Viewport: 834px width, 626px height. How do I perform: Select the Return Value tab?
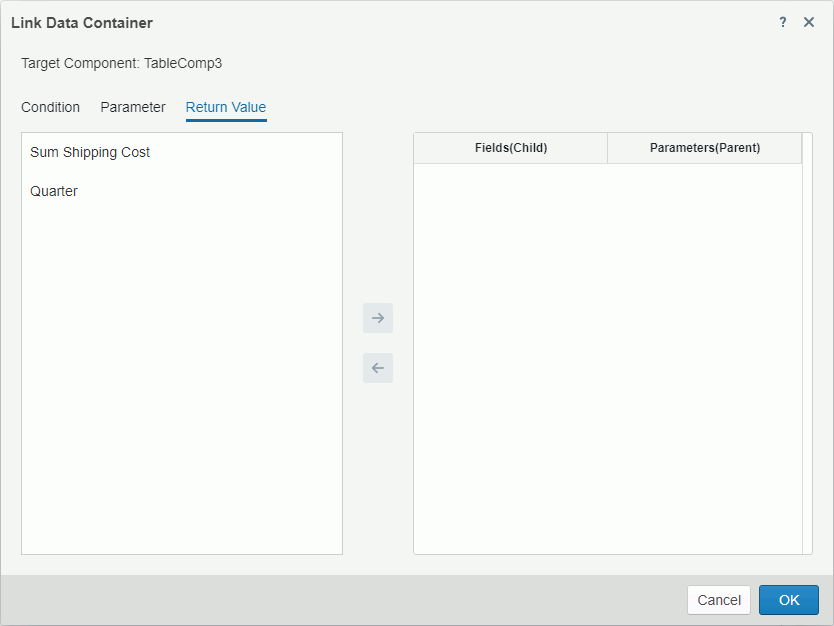(225, 107)
